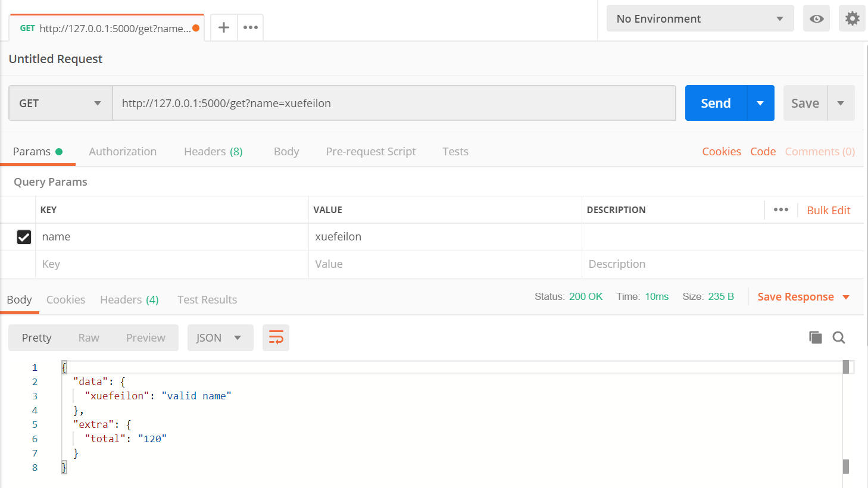Uncheck the name parameter checkbox
Image resolution: width=868 pixels, height=488 pixels.
pyautogui.click(x=24, y=237)
